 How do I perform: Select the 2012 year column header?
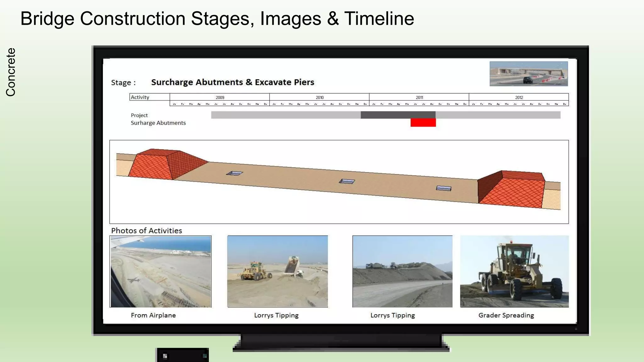(519, 97)
